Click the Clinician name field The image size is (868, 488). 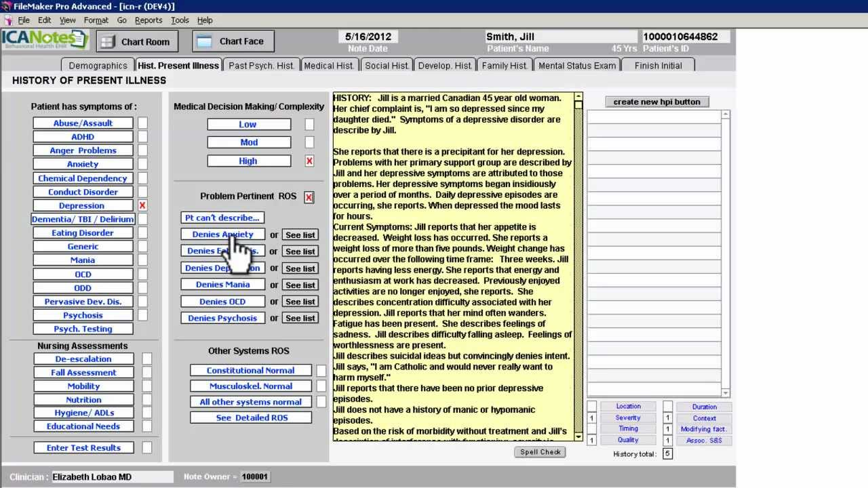112,477
